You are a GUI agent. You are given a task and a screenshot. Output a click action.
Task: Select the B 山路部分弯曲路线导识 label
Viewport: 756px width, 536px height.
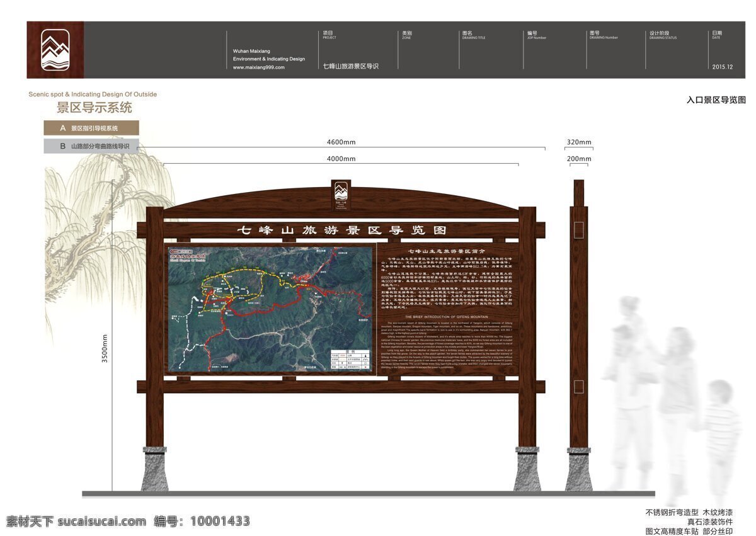[91, 146]
